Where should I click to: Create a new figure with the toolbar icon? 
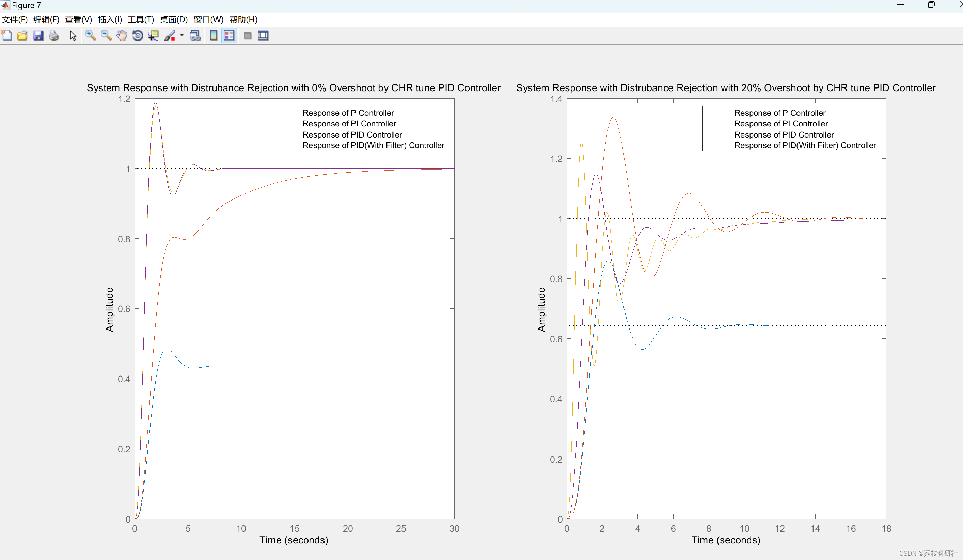[x=7, y=35]
